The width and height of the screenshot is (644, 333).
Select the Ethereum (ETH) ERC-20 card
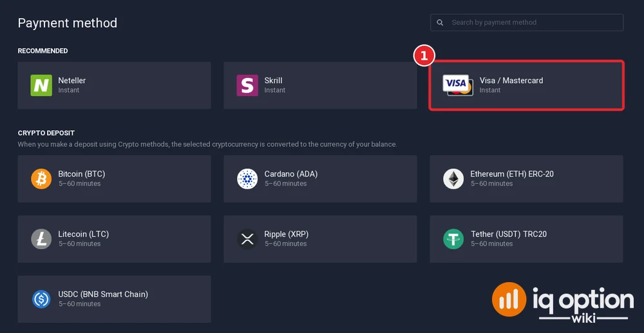[527, 178]
